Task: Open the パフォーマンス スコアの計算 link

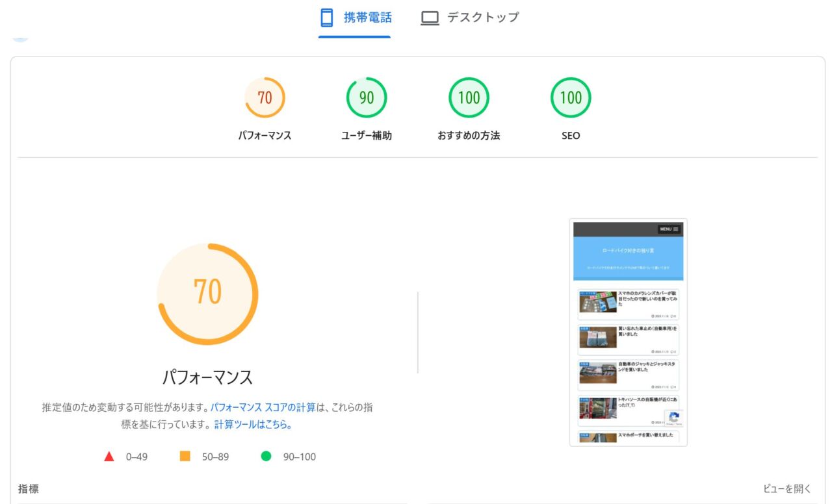Action: click(x=263, y=407)
